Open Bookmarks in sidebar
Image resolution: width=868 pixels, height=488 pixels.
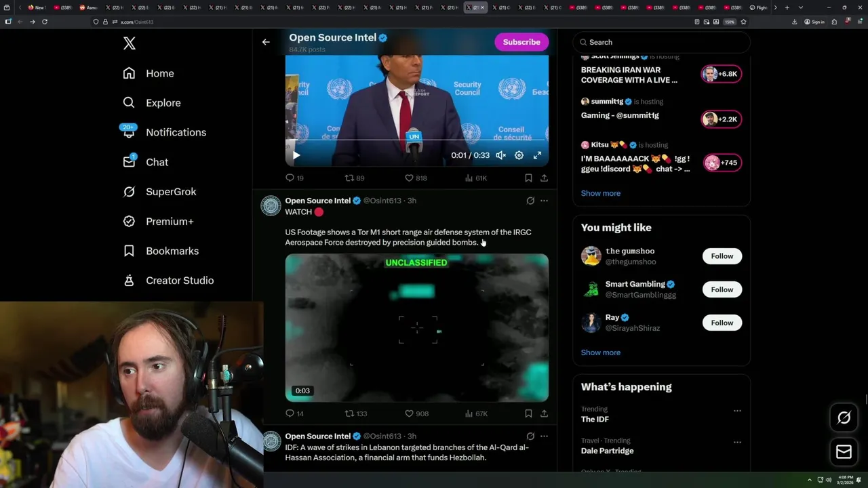[x=161, y=251]
